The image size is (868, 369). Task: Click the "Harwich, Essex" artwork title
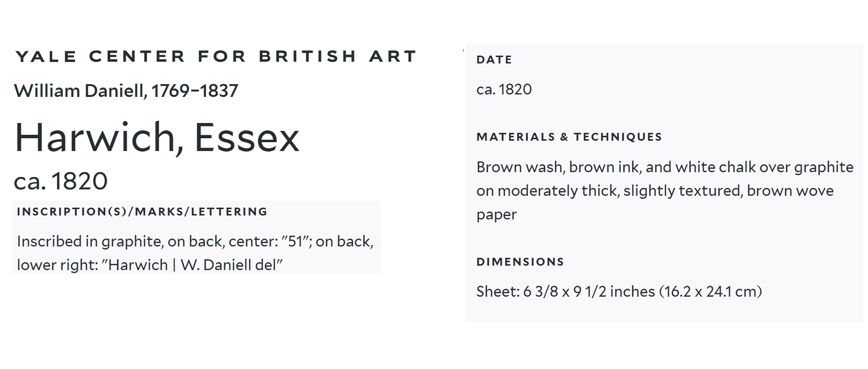point(157,138)
